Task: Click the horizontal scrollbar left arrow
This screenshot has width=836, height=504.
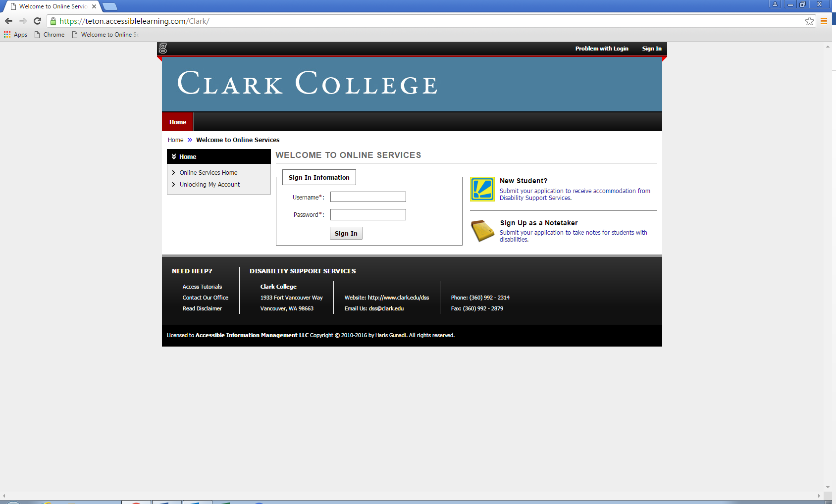Action: (x=4, y=496)
